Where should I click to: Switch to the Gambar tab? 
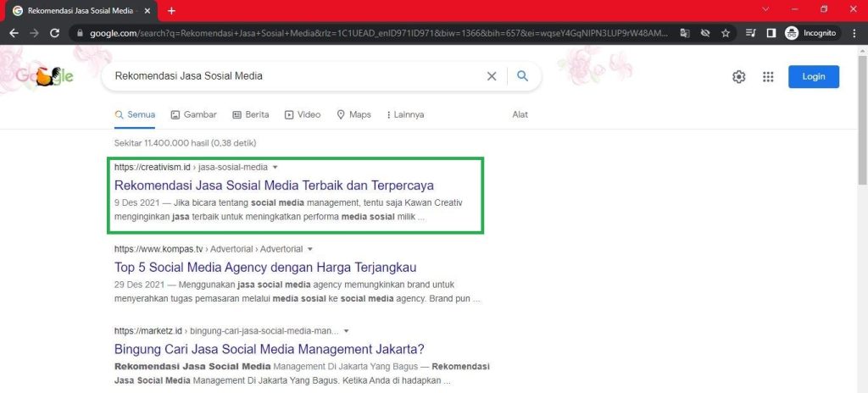point(194,114)
